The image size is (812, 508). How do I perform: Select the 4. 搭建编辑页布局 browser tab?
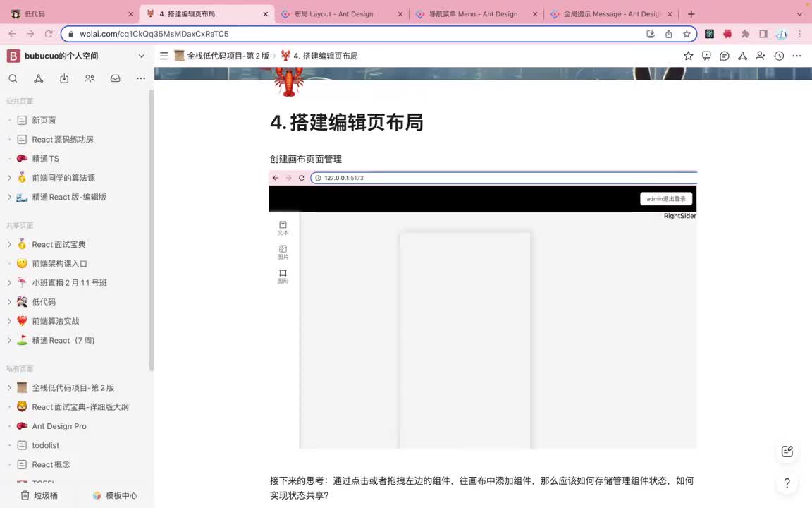207,14
